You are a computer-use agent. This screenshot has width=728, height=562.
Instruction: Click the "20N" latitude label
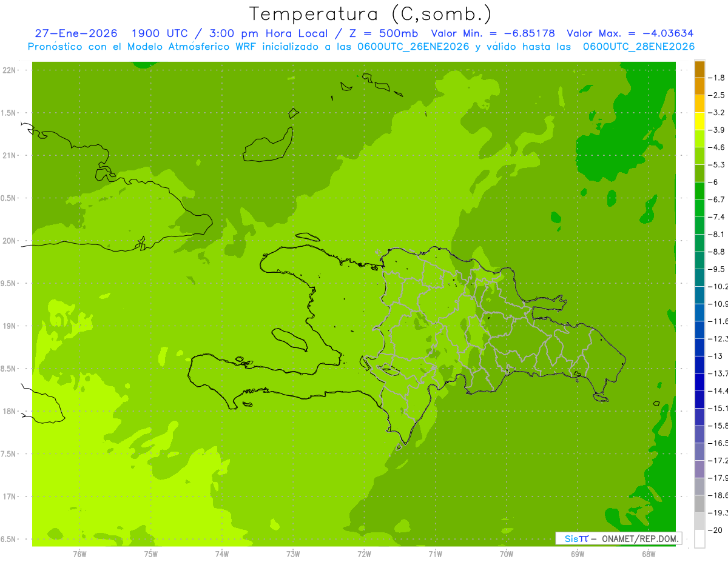(x=9, y=241)
